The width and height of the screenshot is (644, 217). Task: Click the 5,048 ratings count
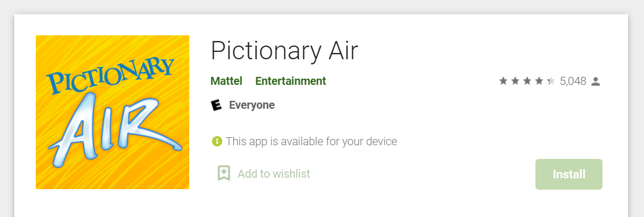click(573, 81)
